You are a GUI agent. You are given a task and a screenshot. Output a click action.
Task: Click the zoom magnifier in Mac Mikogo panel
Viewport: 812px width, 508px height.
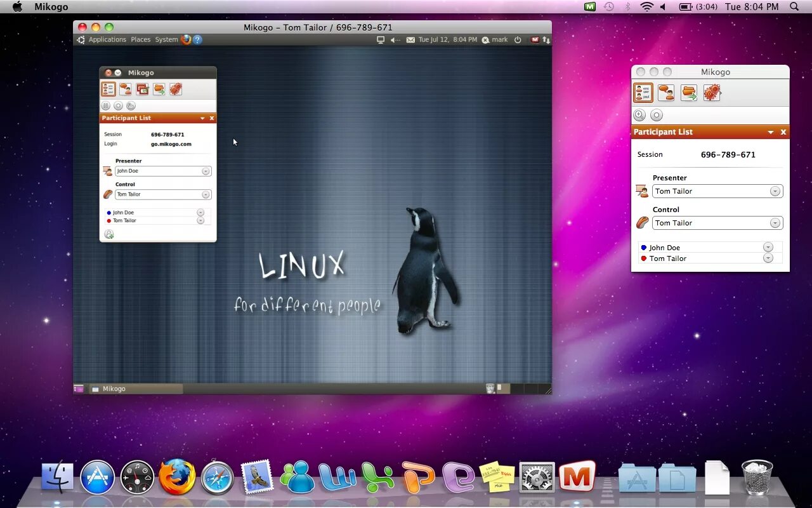[x=639, y=115]
